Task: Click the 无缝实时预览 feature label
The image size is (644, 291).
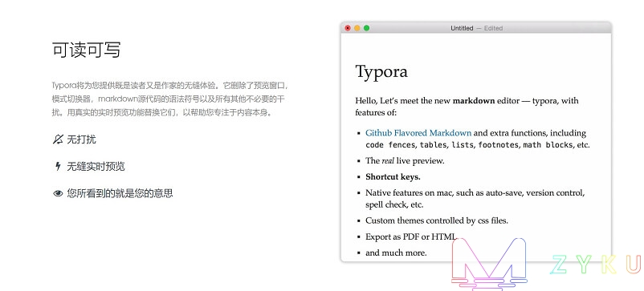Action: 96,167
